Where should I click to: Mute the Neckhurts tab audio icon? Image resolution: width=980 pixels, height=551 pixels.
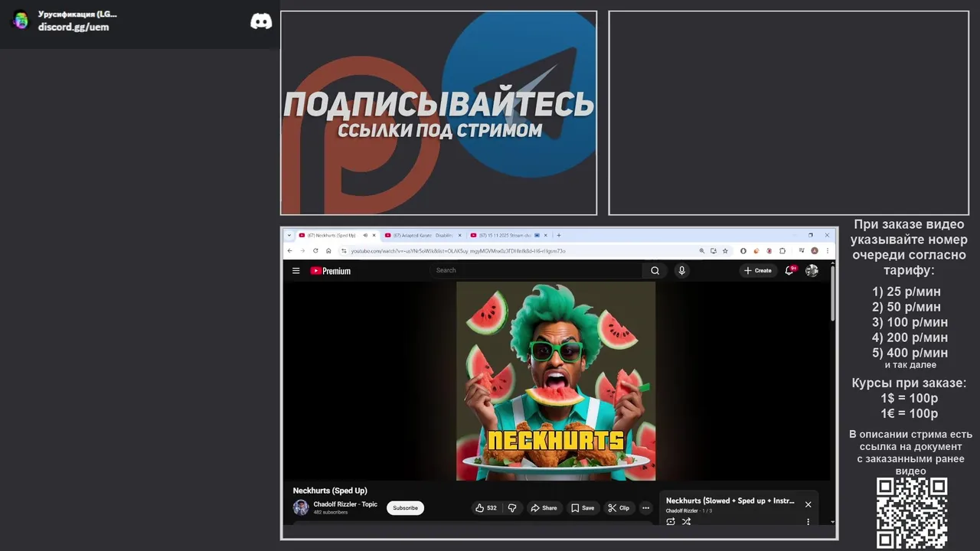[x=364, y=235]
